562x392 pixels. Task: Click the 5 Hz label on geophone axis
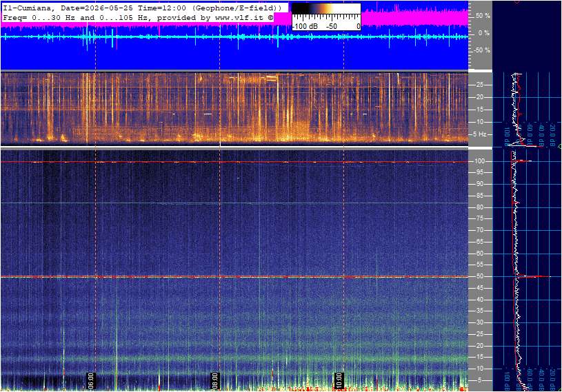point(479,134)
